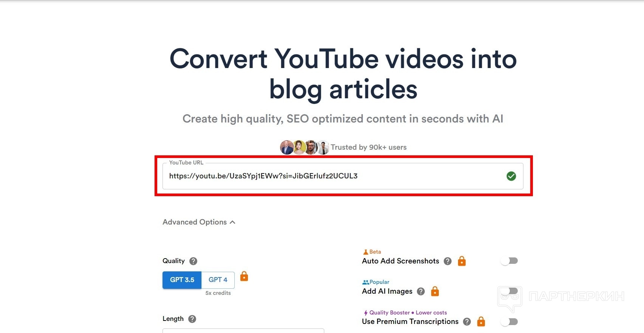644x333 pixels.
Task: Click the Quality Booster lightning icon
Action: 365,313
